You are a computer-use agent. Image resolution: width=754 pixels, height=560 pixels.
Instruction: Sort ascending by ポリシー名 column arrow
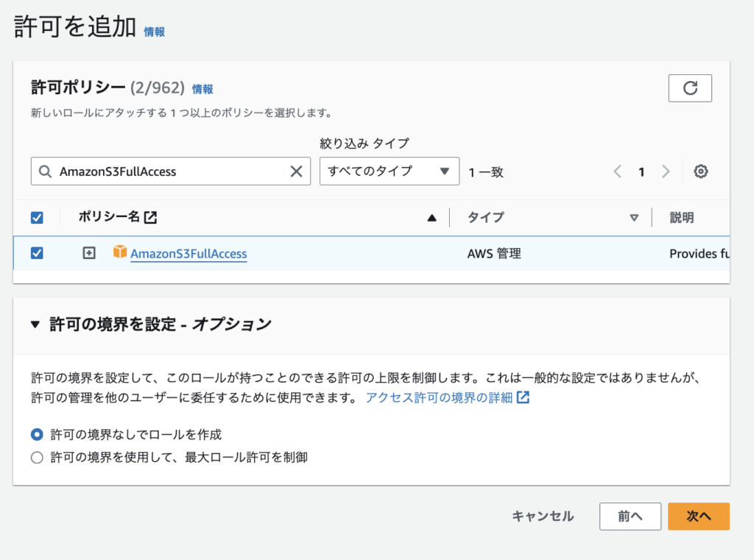pos(432,218)
